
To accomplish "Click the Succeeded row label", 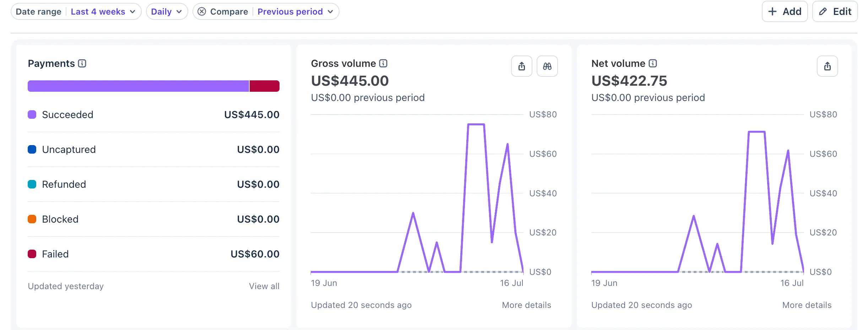I will (x=67, y=115).
